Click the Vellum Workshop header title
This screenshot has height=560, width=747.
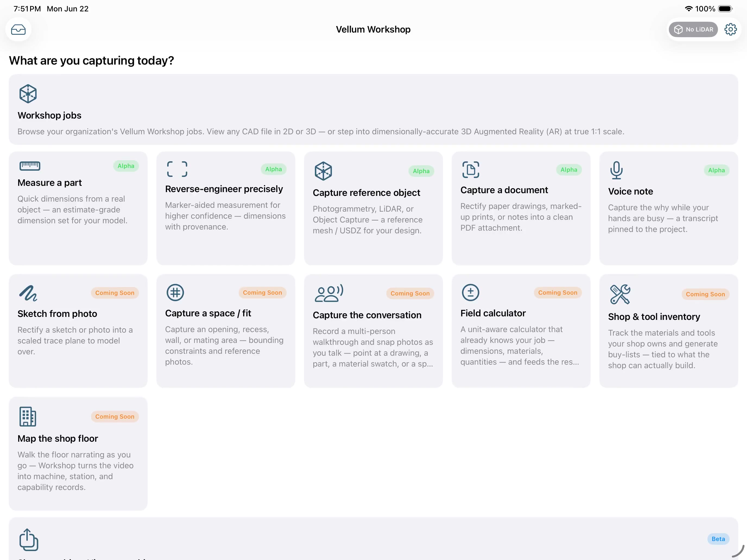coord(373,29)
